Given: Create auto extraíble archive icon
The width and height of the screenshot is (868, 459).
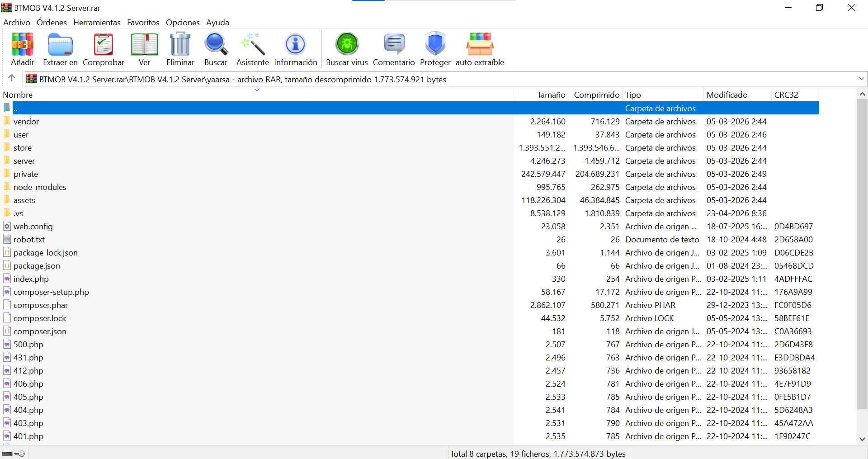Looking at the screenshot, I should pyautogui.click(x=480, y=44).
